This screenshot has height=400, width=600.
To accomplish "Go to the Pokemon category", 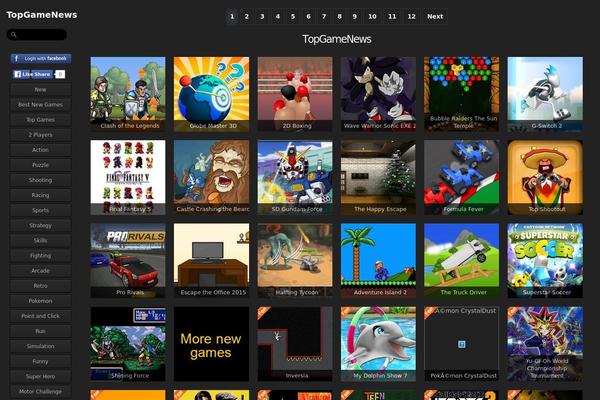I will click(x=40, y=301).
